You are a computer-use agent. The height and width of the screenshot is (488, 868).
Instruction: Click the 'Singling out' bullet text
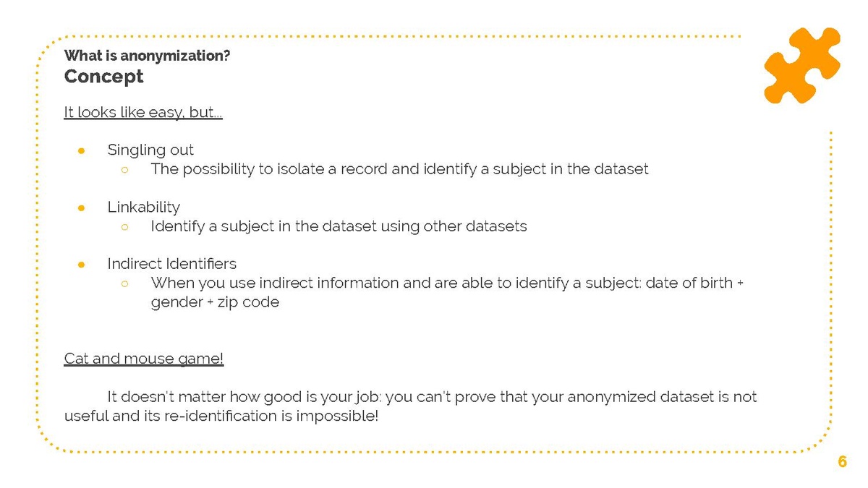(x=150, y=150)
